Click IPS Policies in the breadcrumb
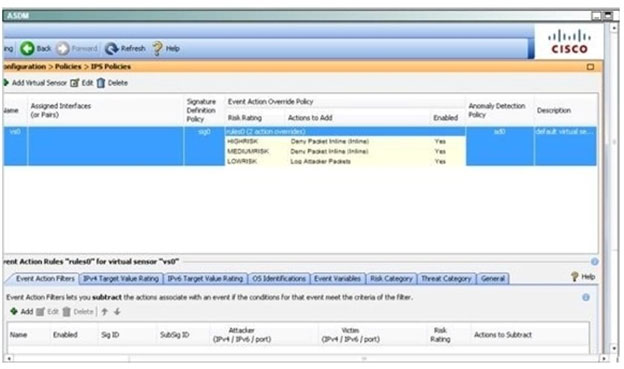The height and width of the screenshot is (369, 624). (x=111, y=66)
